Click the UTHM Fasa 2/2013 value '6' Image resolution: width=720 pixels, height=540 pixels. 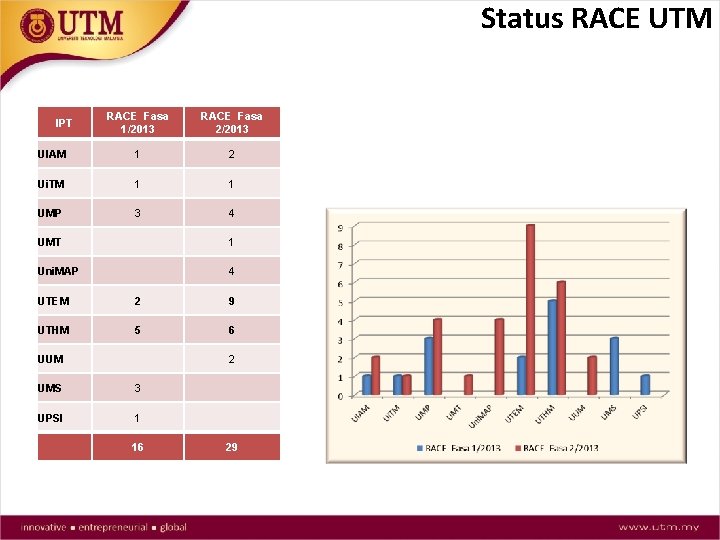[231, 330]
